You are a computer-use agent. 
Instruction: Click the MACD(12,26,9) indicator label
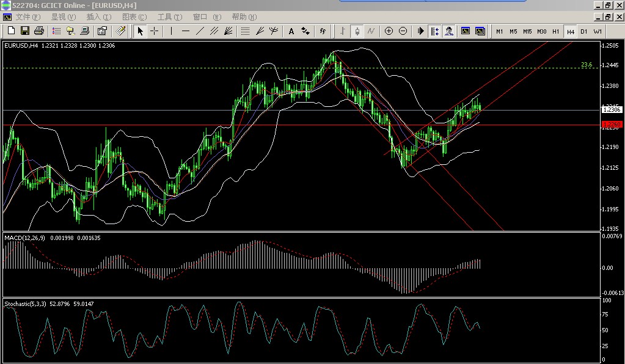(24, 238)
